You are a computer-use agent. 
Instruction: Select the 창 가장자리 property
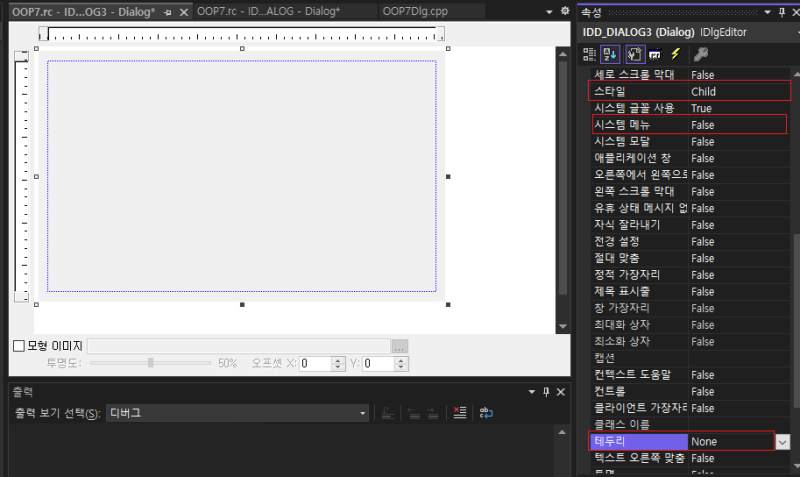pyautogui.click(x=621, y=308)
